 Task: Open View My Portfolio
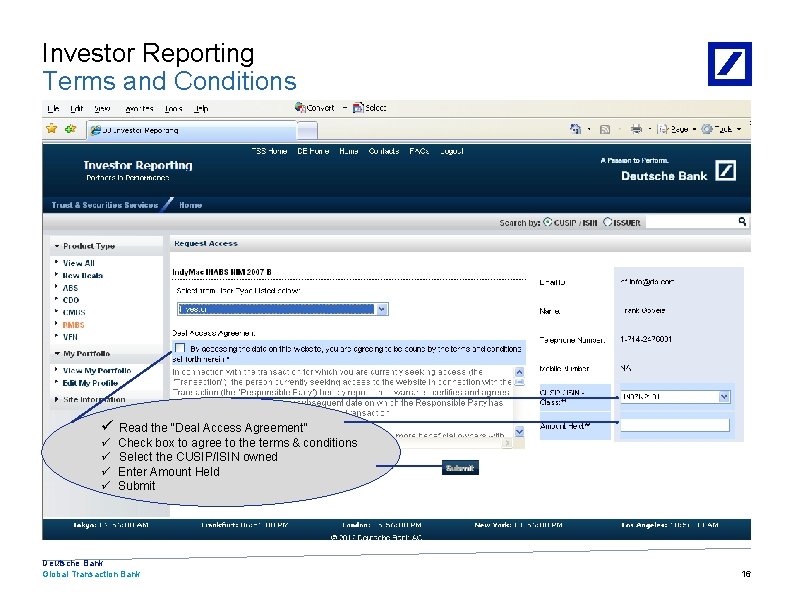(x=97, y=371)
